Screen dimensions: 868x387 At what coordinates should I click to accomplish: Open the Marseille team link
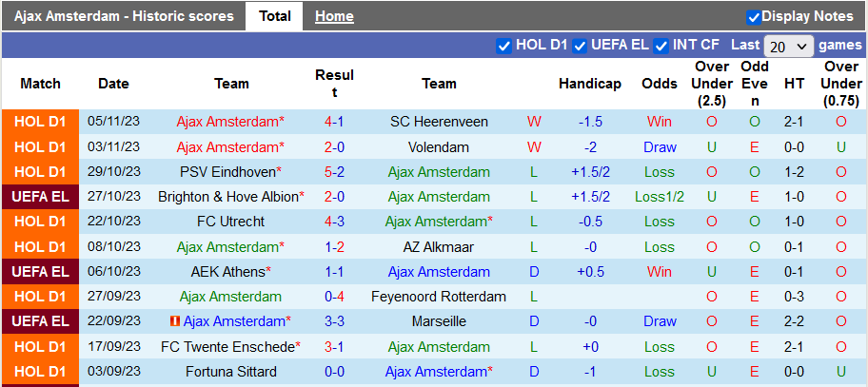tap(439, 321)
